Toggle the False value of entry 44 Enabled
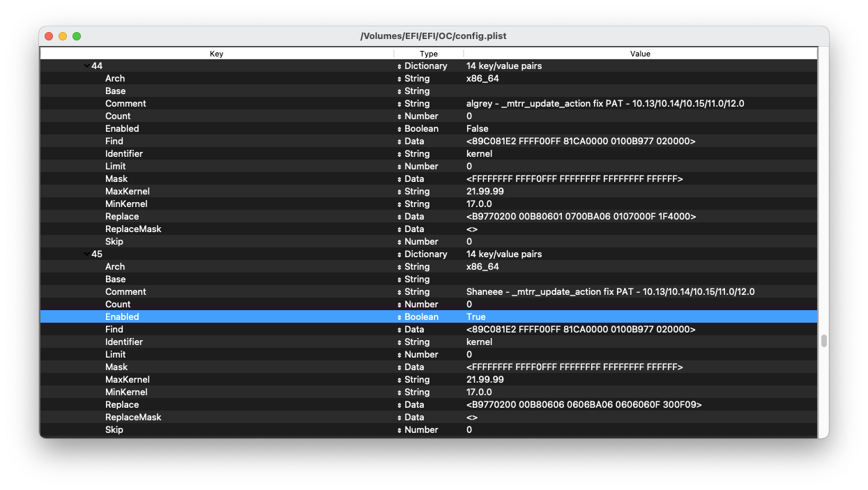The width and height of the screenshot is (868, 490). click(477, 129)
